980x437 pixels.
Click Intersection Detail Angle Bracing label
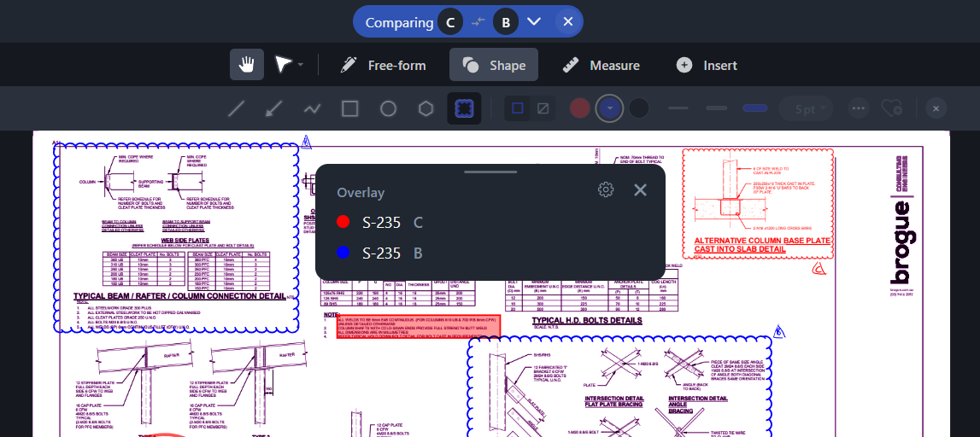click(697, 405)
